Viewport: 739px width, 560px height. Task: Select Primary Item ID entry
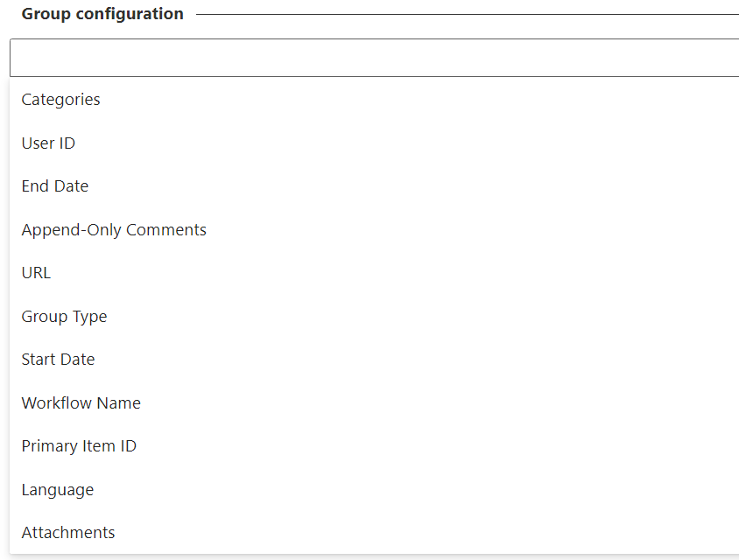[80, 446]
